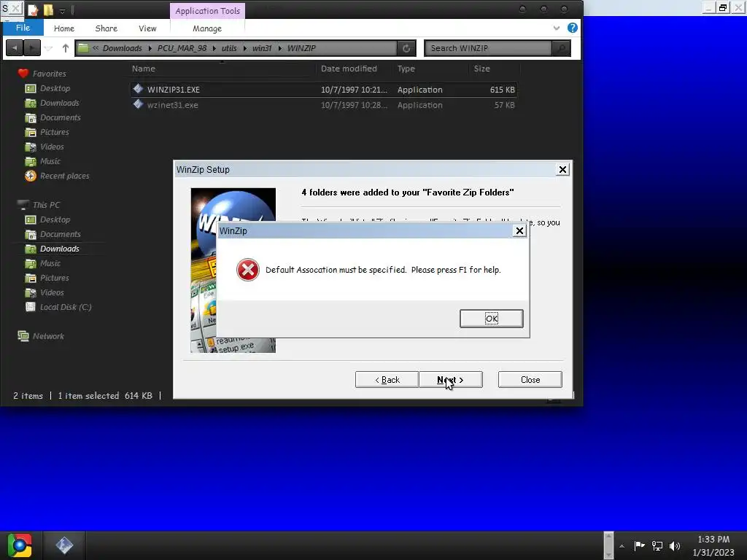Expand the arrow after win31 breadcrumb
Image resolution: width=747 pixels, height=560 pixels.
pyautogui.click(x=279, y=48)
